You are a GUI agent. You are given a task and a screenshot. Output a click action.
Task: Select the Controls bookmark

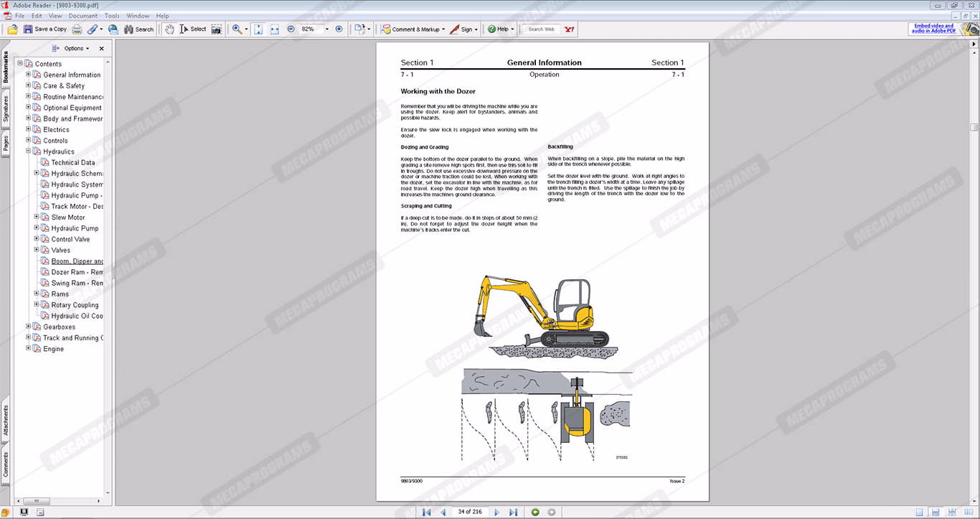[55, 141]
